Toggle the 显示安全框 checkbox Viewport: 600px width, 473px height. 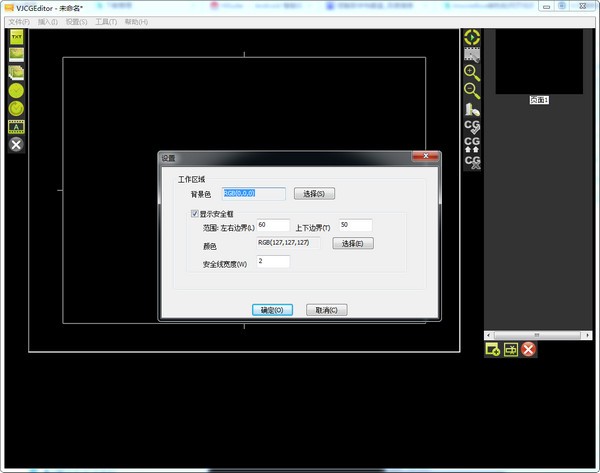195,213
